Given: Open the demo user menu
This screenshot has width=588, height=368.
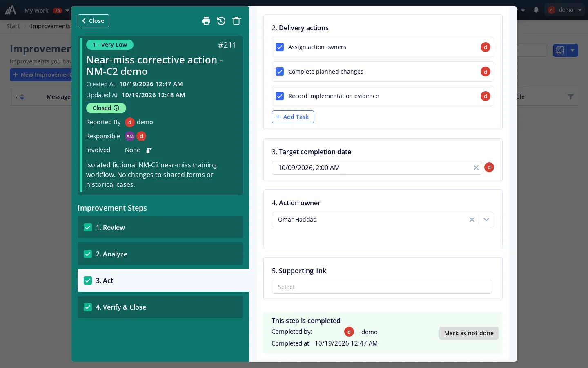Looking at the screenshot, I should (x=565, y=10).
